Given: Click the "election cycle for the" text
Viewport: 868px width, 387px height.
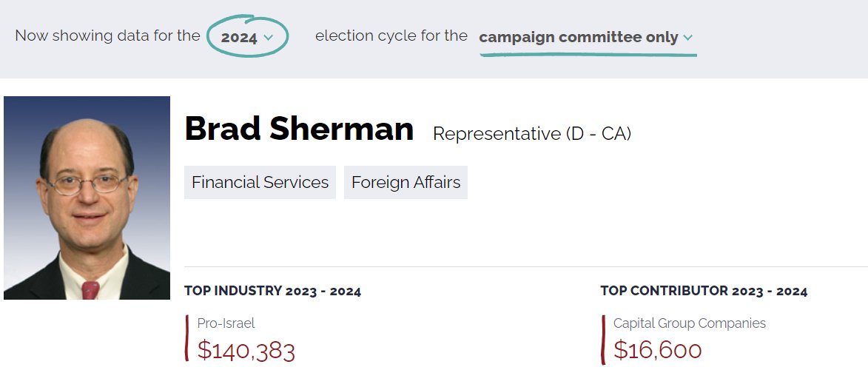Looking at the screenshot, I should click(x=391, y=36).
